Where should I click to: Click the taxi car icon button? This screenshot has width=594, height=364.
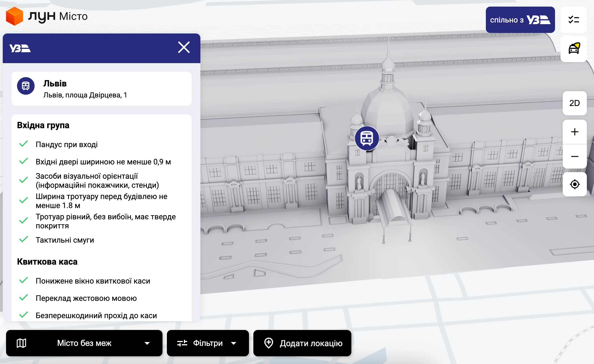[573, 49]
